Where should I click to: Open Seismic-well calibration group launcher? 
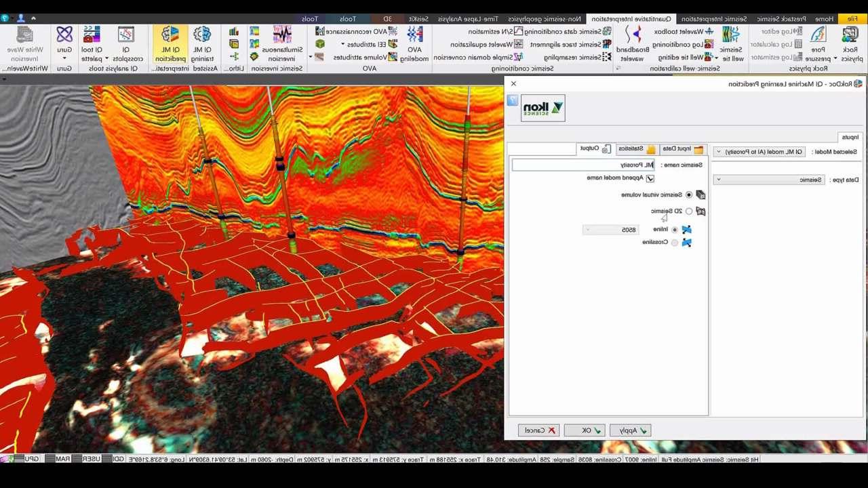(618, 68)
